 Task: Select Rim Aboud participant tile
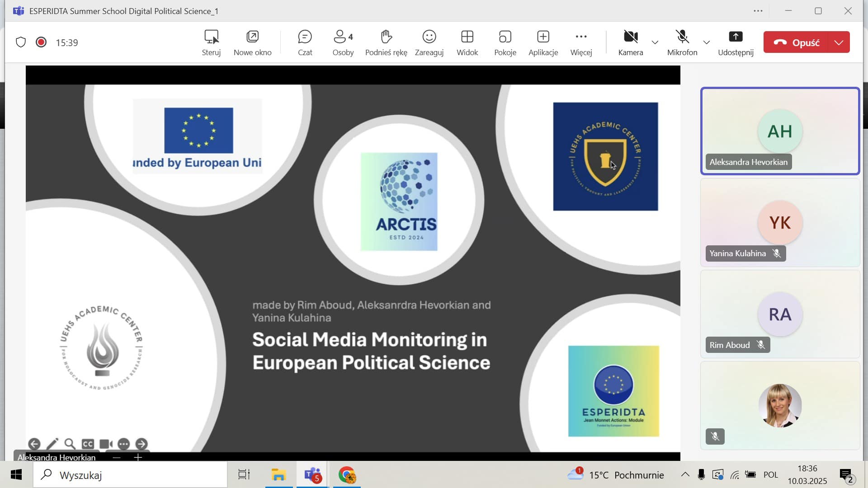coord(780,314)
